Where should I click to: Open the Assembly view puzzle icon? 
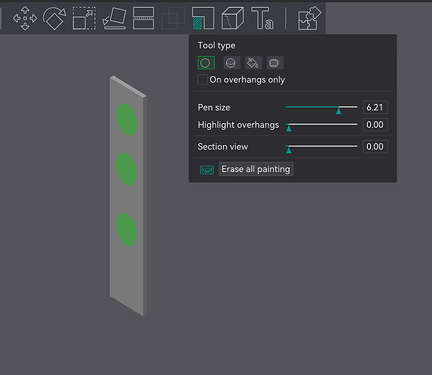(309, 18)
